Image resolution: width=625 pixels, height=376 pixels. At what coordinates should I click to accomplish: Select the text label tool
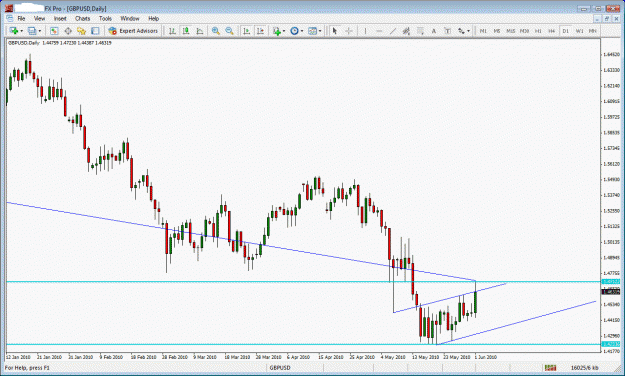tap(447, 31)
